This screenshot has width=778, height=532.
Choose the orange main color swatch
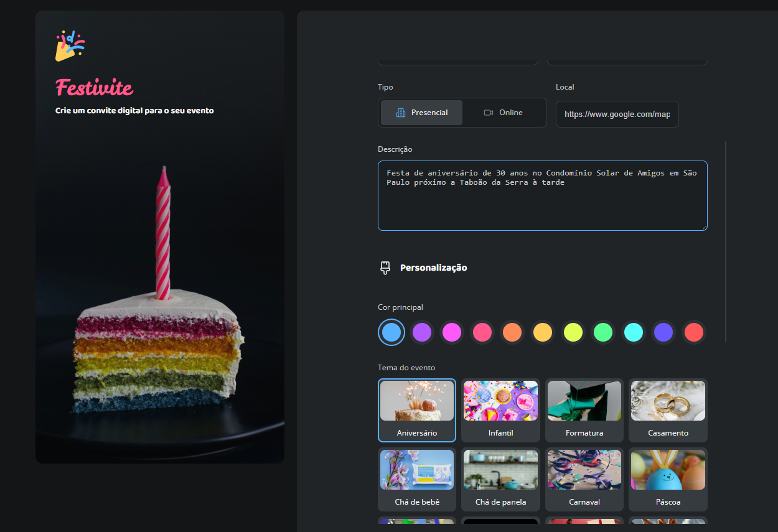512,332
